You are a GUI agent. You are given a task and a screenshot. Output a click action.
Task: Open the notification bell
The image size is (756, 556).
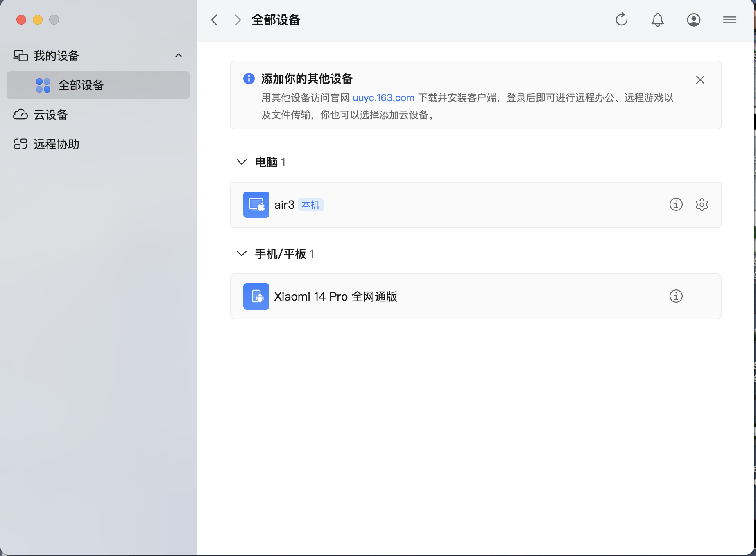657,19
